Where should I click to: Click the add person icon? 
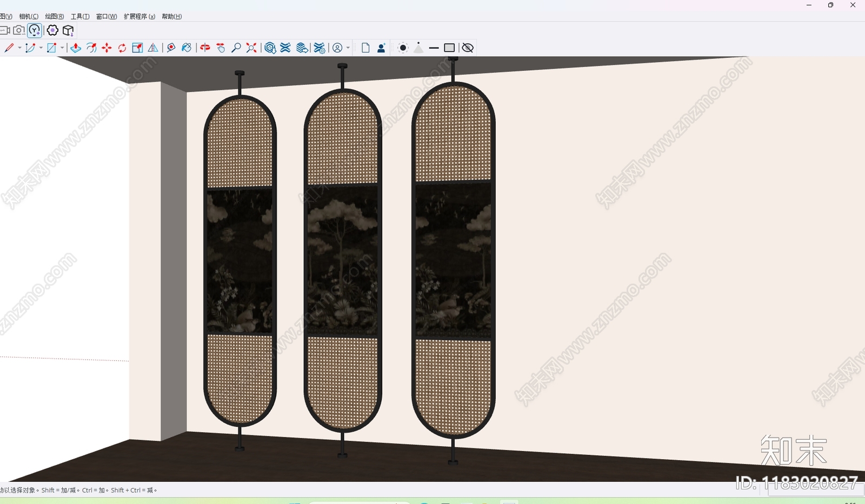click(x=381, y=48)
